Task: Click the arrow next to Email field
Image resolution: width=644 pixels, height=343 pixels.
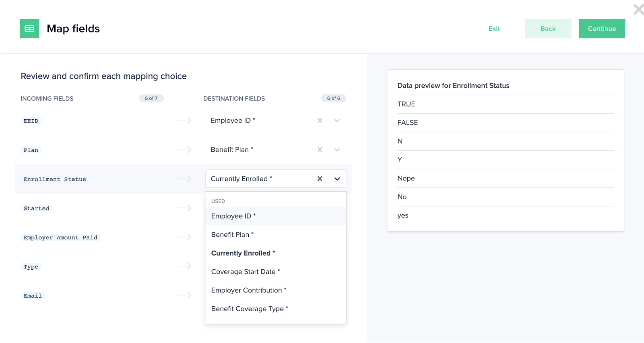Action: pos(184,295)
